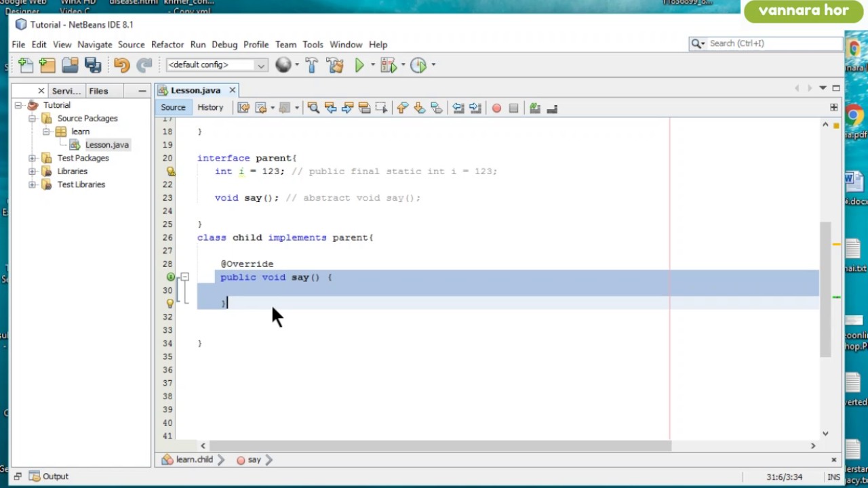This screenshot has height=488, width=868.
Task: Click Find Previous Occurrence icon
Action: (x=330, y=108)
